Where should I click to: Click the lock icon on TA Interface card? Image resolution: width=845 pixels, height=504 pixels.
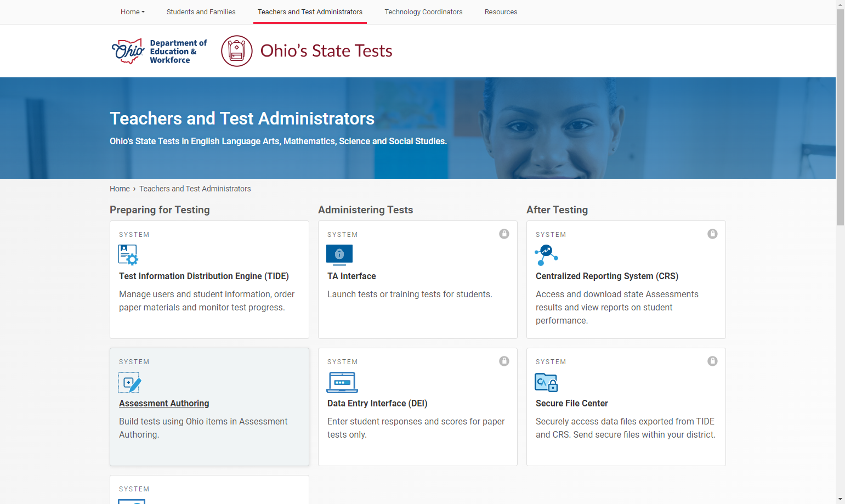pyautogui.click(x=504, y=234)
